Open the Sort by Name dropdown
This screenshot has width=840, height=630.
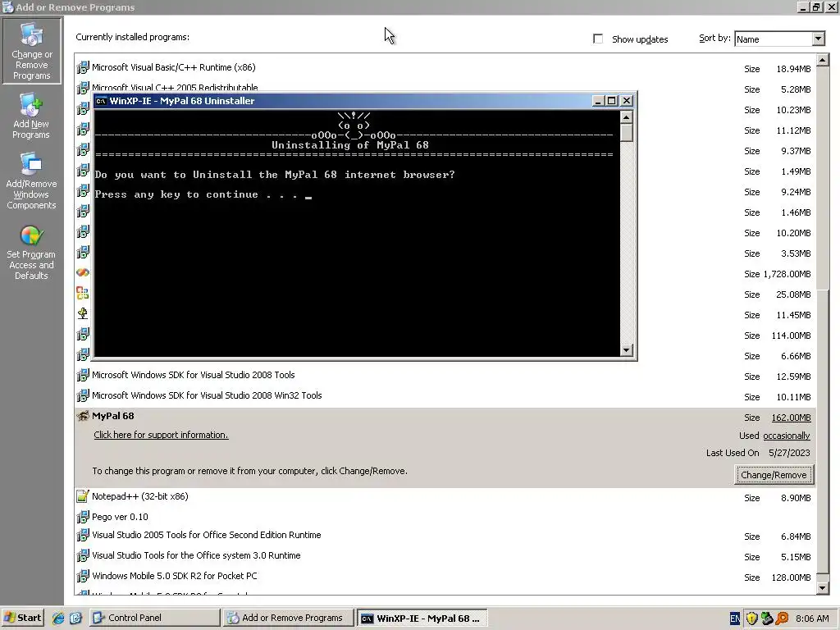(818, 39)
